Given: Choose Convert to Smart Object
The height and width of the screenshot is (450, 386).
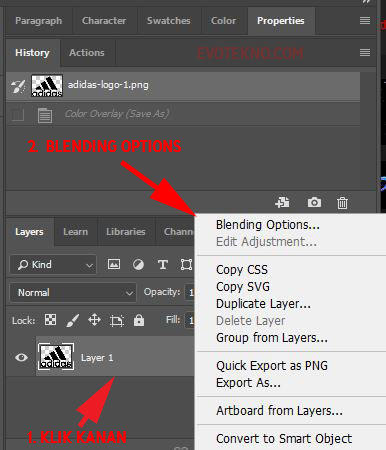Looking at the screenshot, I should (284, 439).
